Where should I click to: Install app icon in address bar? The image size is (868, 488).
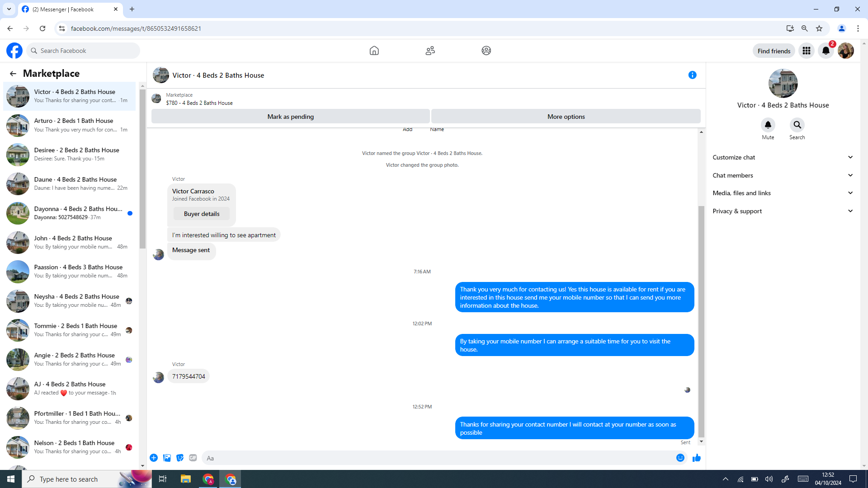click(790, 28)
